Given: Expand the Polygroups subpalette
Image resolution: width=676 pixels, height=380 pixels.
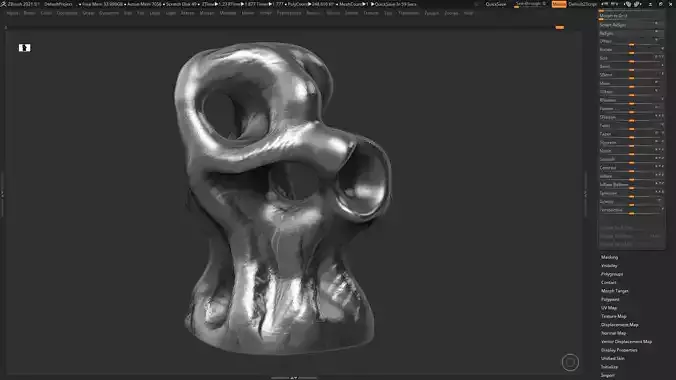Looking at the screenshot, I should 612,274.
